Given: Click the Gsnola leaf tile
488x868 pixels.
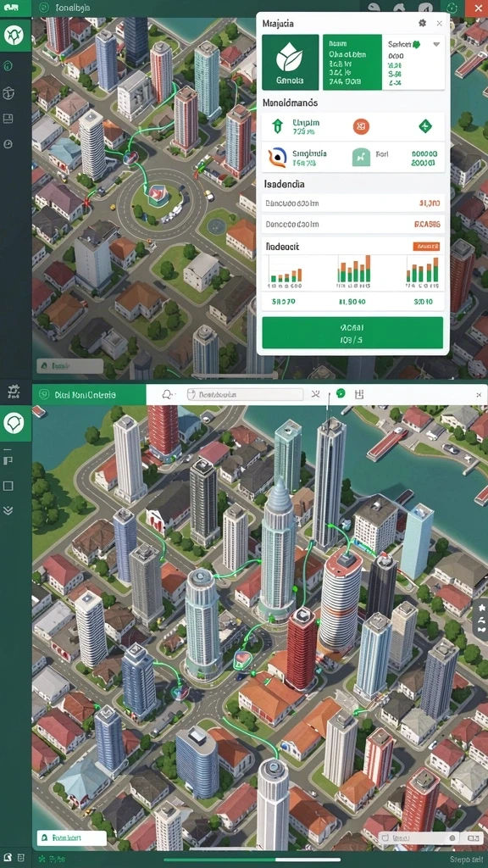Looking at the screenshot, I should (291, 62).
